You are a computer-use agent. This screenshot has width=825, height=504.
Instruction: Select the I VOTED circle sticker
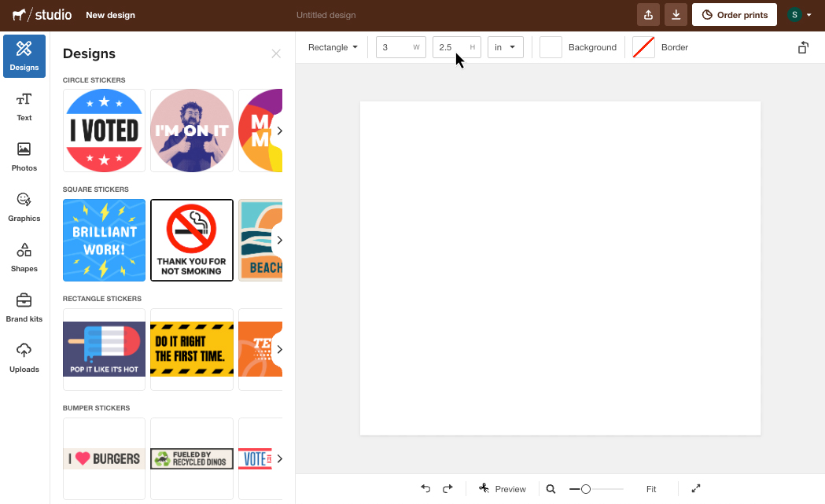click(104, 131)
